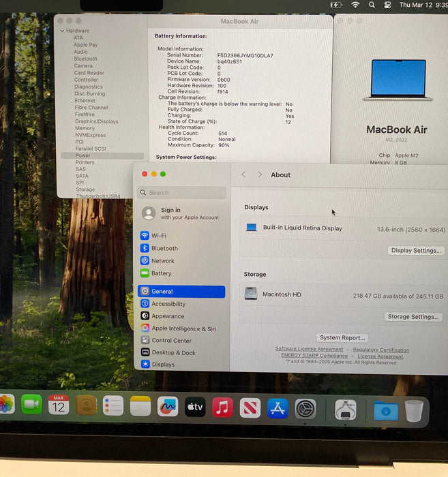Select Bluetooth in System Information Hardware list
The height and width of the screenshot is (477, 448).
pos(85,59)
